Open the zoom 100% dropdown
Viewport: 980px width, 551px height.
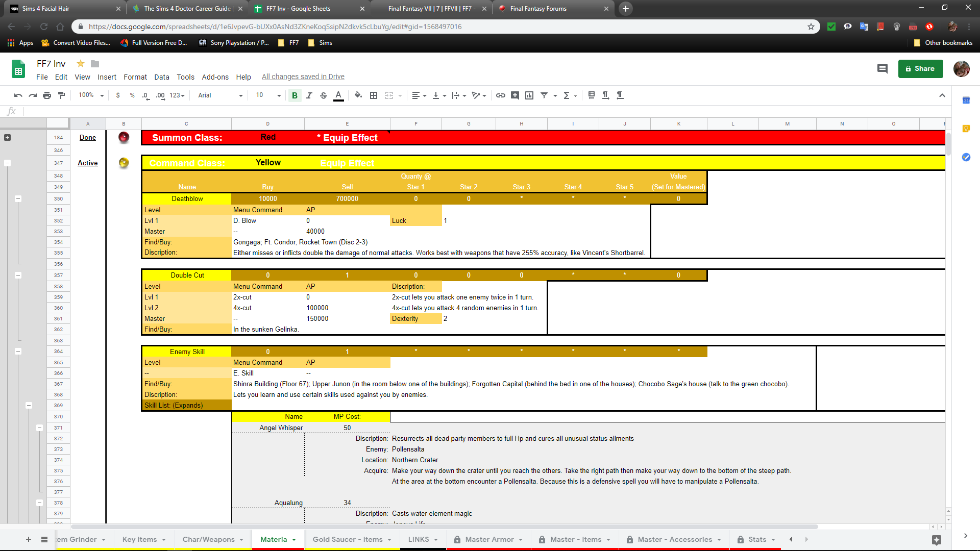tap(91, 95)
